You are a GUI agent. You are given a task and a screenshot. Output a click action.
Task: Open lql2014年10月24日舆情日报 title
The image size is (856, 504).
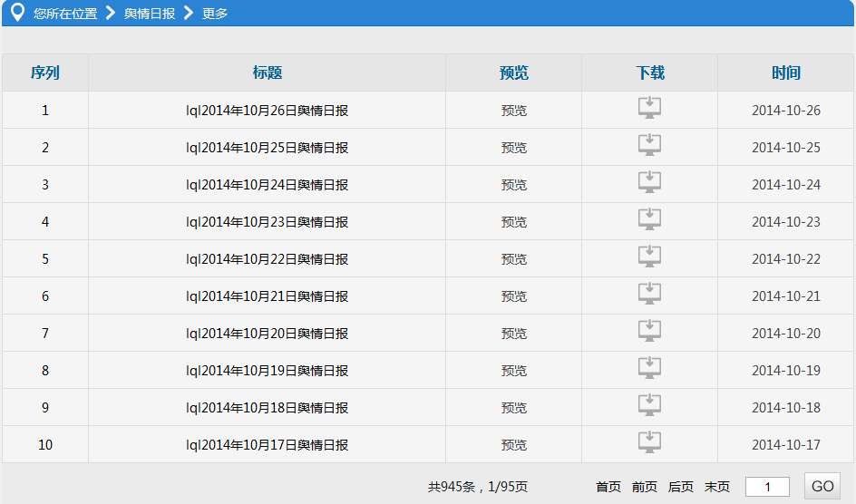(267, 185)
